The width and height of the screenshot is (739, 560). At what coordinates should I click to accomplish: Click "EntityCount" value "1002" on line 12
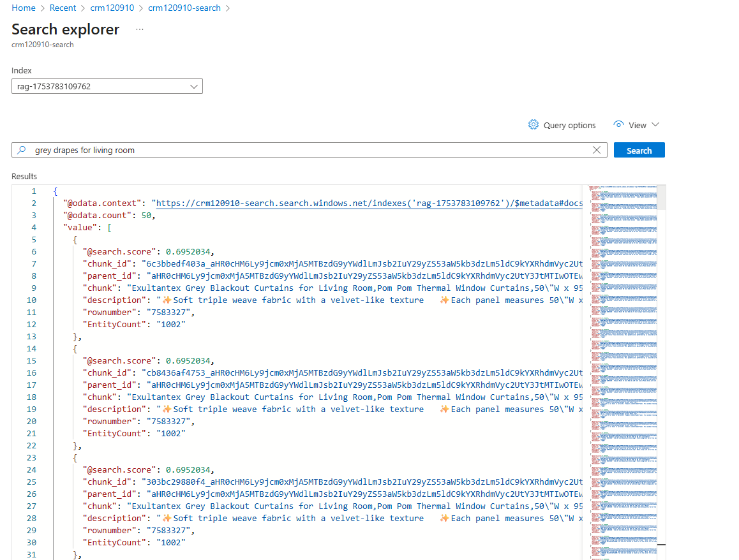click(x=171, y=325)
